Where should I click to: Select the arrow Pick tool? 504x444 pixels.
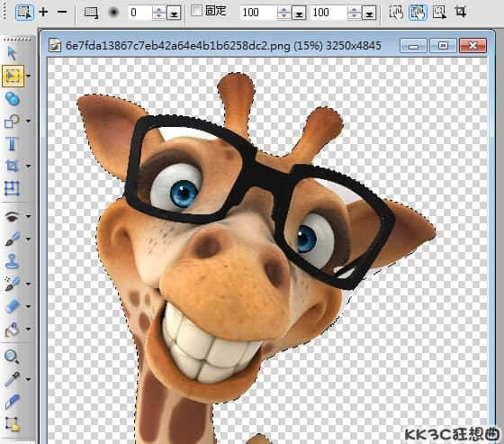(x=12, y=53)
